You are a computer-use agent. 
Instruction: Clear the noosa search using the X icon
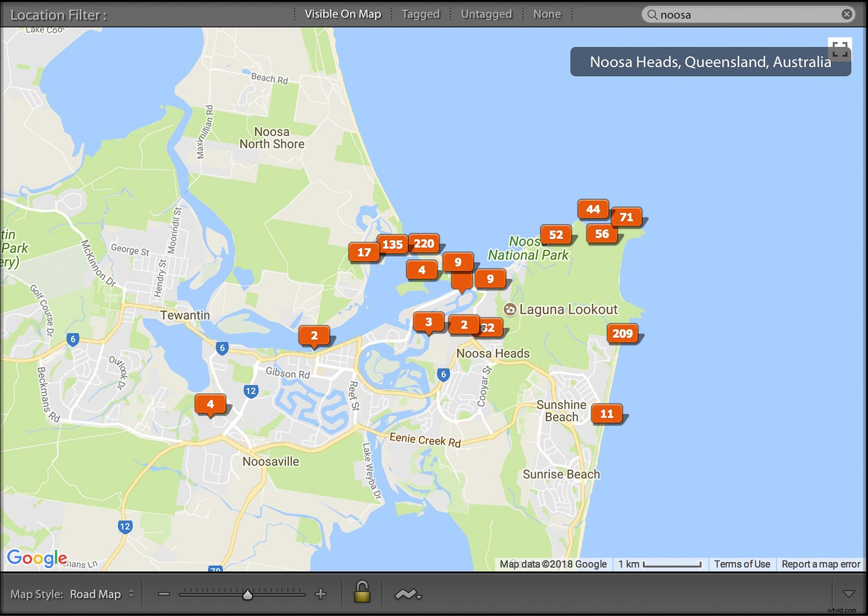847,14
